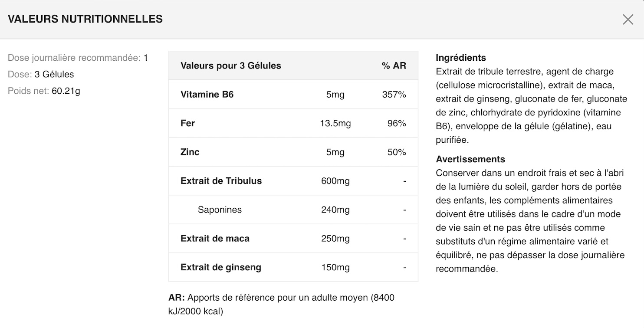Click the Dose 3 Gélules line

(x=41, y=74)
